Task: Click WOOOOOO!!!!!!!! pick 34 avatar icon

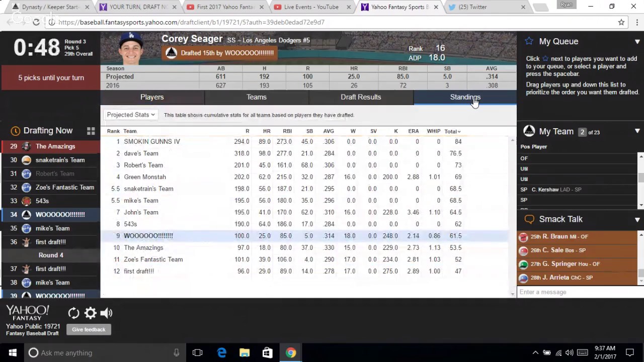Action: click(x=26, y=215)
